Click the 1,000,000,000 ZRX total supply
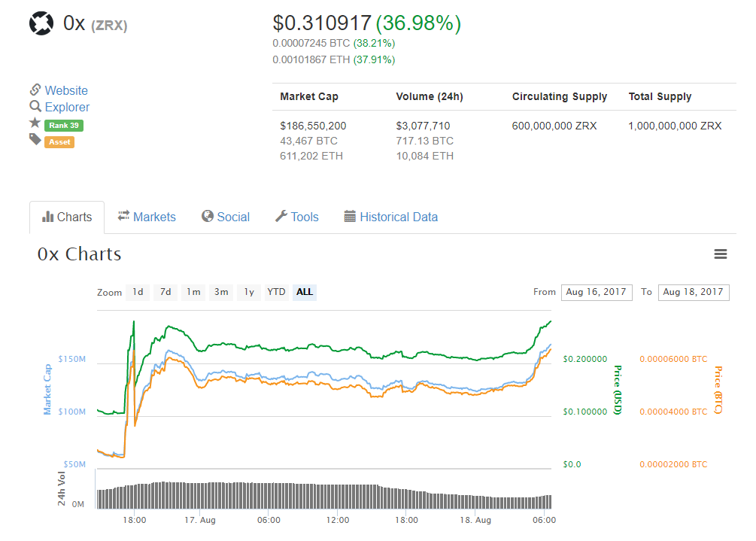 pyautogui.click(x=675, y=126)
